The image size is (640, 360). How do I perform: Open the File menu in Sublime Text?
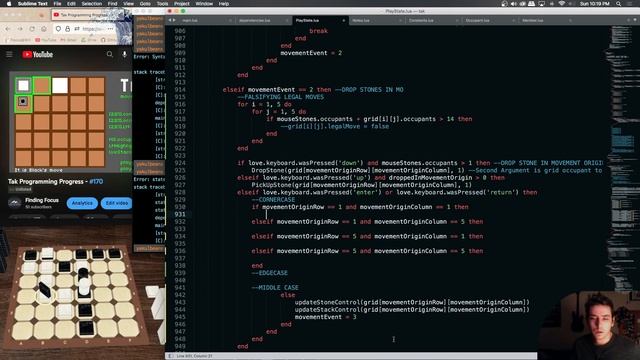click(x=58, y=4)
